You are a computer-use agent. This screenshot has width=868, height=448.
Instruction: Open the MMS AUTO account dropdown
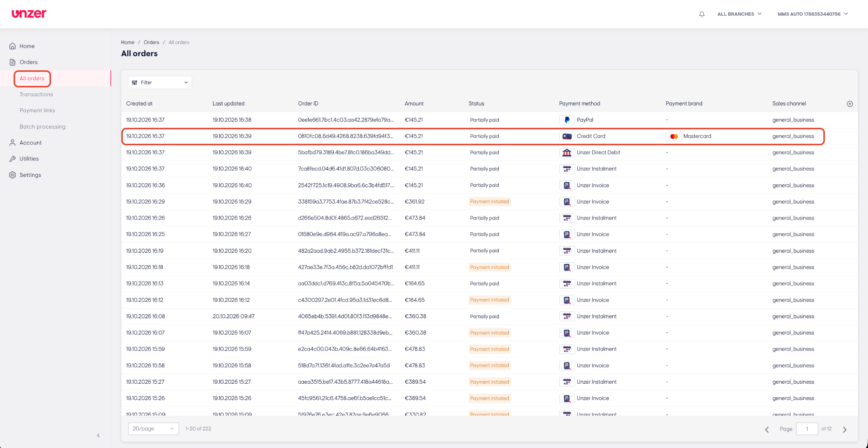point(813,14)
